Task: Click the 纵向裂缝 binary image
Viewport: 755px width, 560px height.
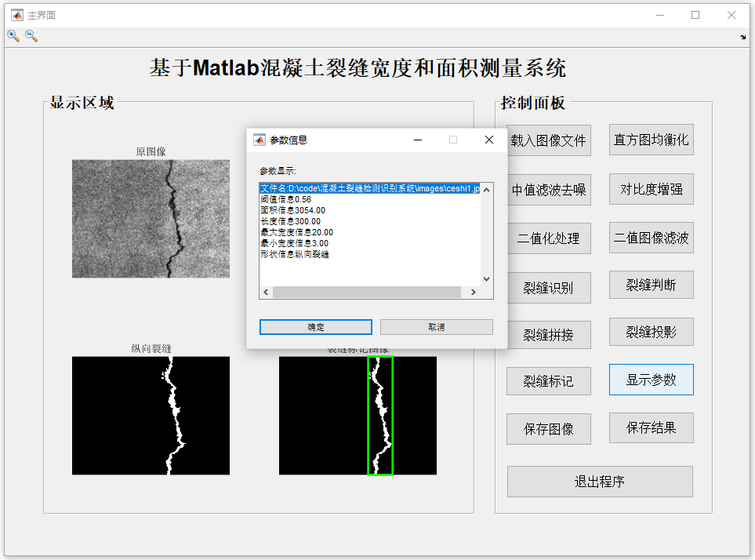Action: coord(151,416)
